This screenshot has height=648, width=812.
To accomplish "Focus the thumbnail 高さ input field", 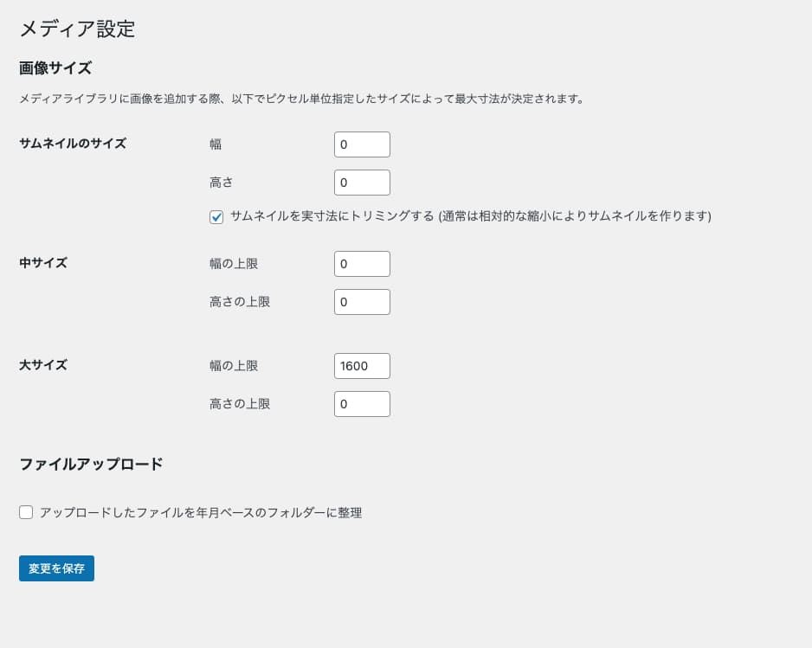I will 362,183.
